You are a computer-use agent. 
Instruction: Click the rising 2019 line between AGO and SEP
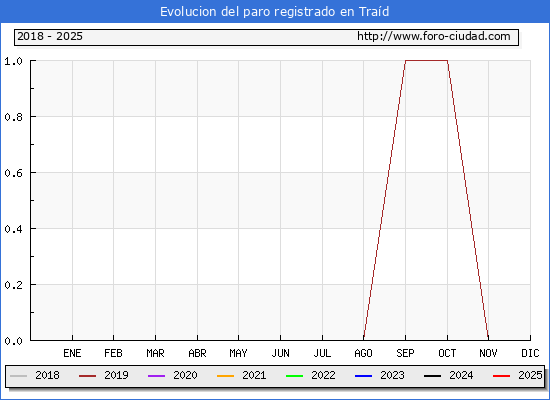pyautogui.click(x=385, y=200)
